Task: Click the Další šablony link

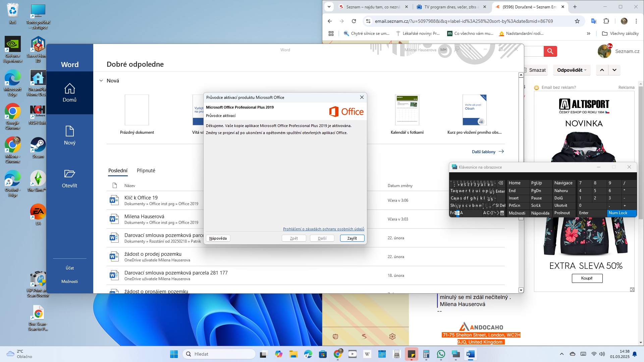Action: point(488,152)
